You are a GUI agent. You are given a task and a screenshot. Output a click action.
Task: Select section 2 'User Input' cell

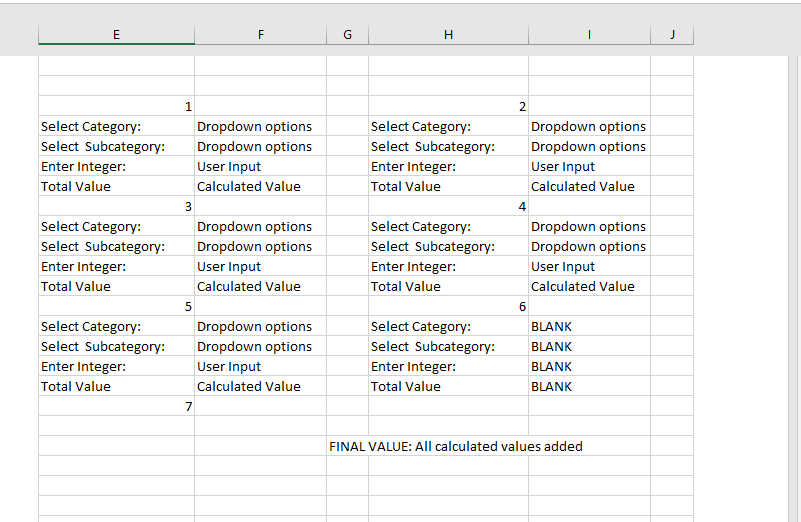tap(590, 166)
